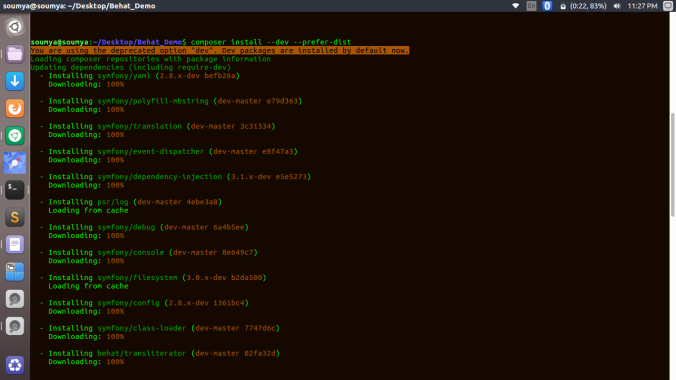
Task: Focus the Terminal launcher icon
Action: pos(15,190)
